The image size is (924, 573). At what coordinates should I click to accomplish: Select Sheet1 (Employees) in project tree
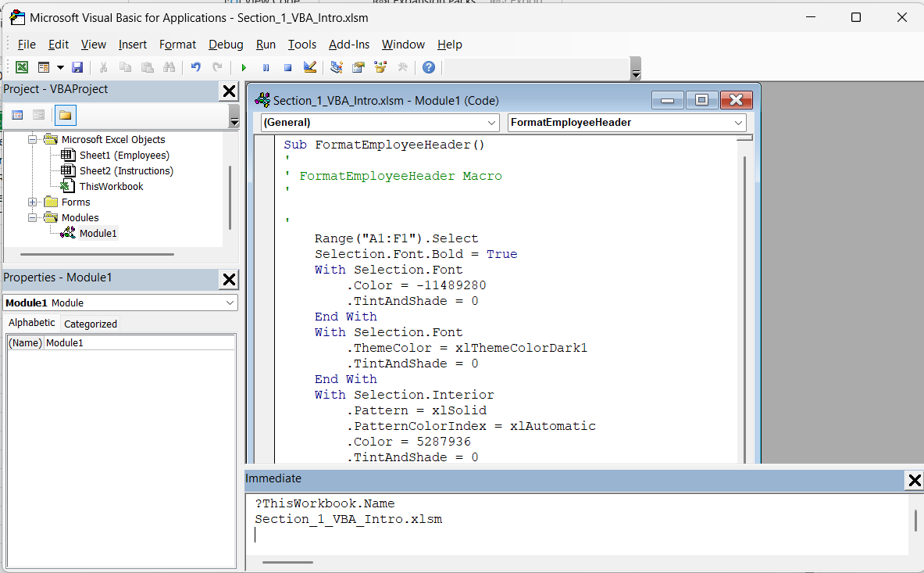coord(123,155)
